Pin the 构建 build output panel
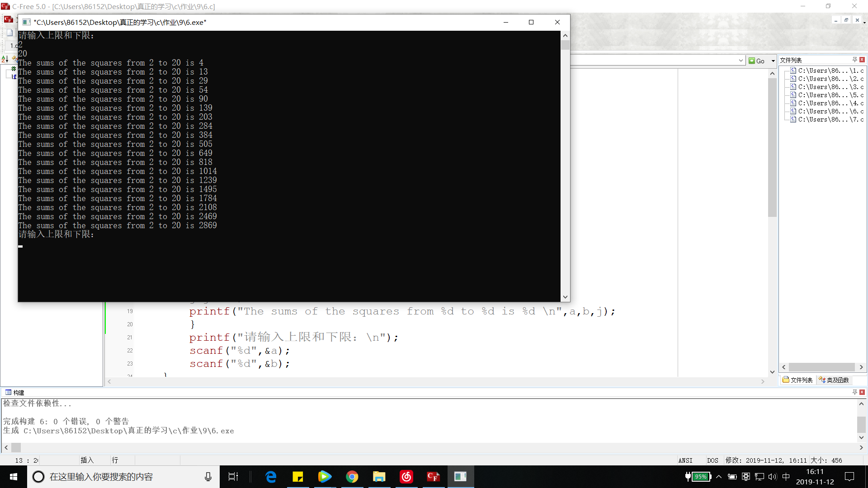The height and width of the screenshot is (488, 868). [854, 392]
